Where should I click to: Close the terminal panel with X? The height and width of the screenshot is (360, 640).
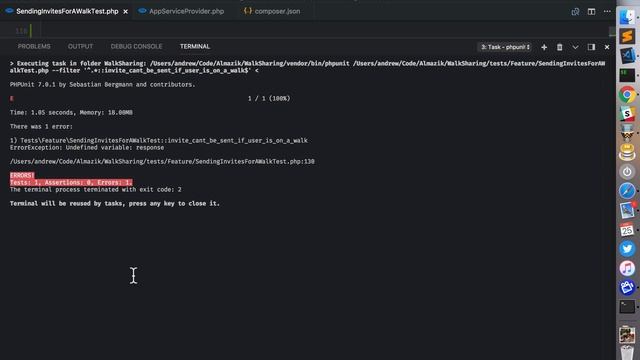pos(607,47)
